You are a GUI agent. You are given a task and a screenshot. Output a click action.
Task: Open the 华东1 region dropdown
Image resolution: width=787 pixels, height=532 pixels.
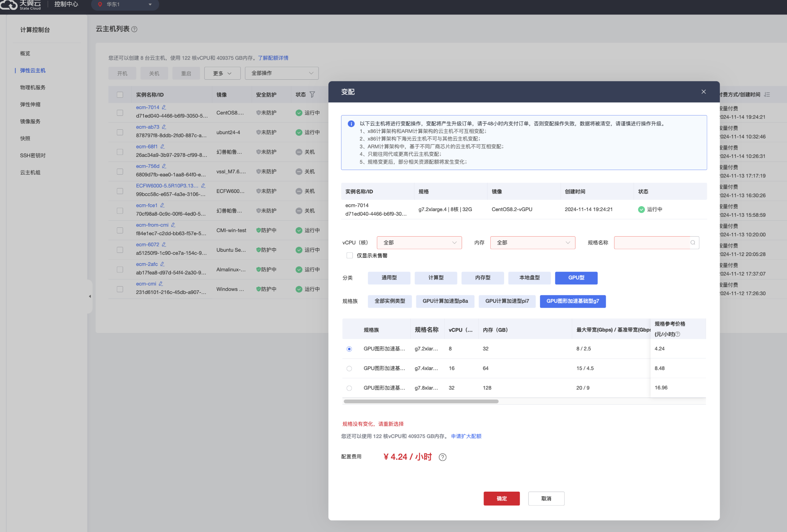pos(125,5)
